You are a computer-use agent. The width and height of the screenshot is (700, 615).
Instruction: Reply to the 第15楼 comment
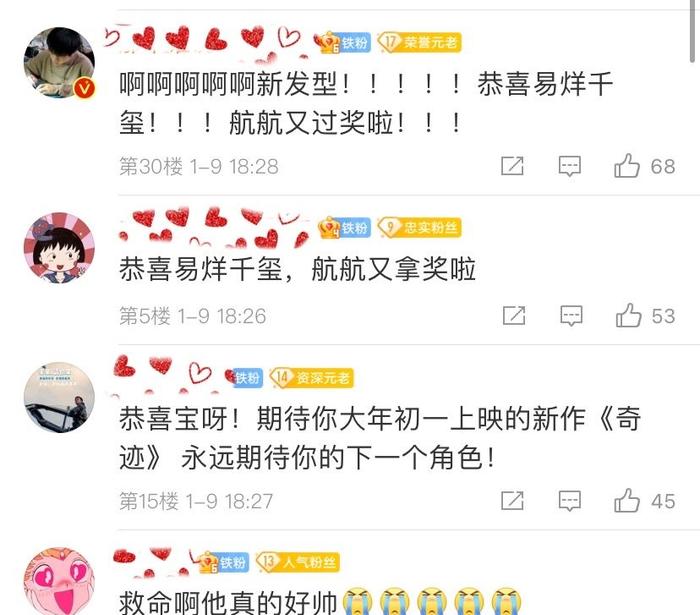570,500
